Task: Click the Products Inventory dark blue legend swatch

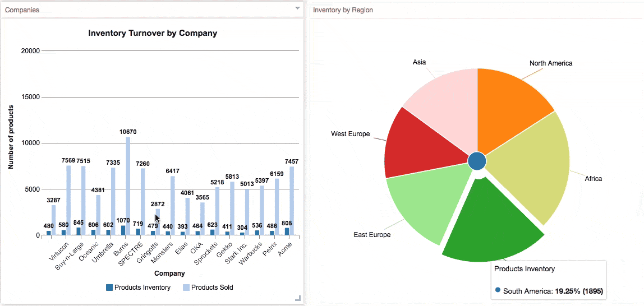Action: coord(109,288)
